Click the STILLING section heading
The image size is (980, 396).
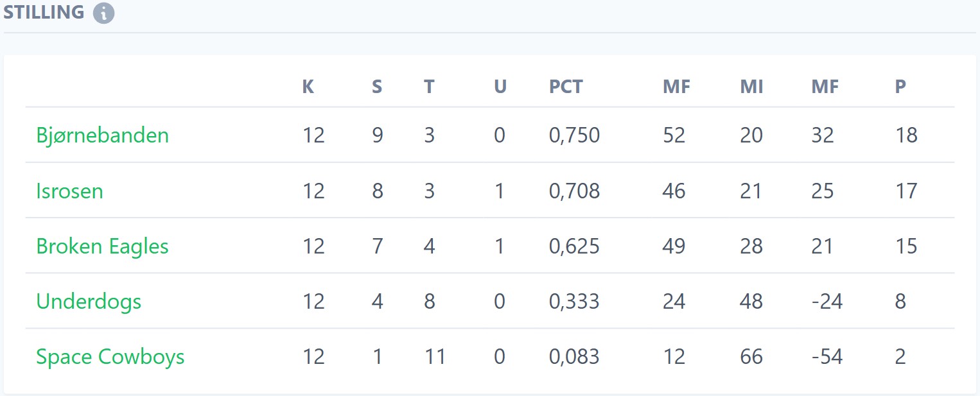coord(44,12)
